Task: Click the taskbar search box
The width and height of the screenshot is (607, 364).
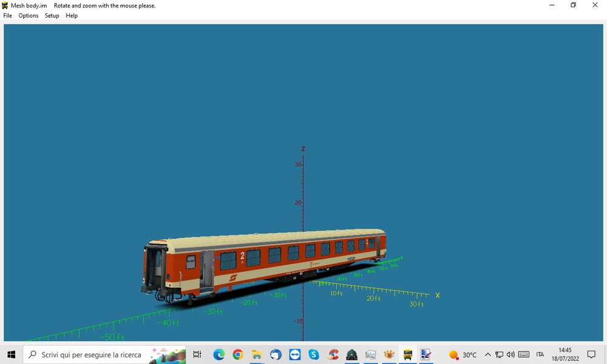Action: click(x=104, y=354)
